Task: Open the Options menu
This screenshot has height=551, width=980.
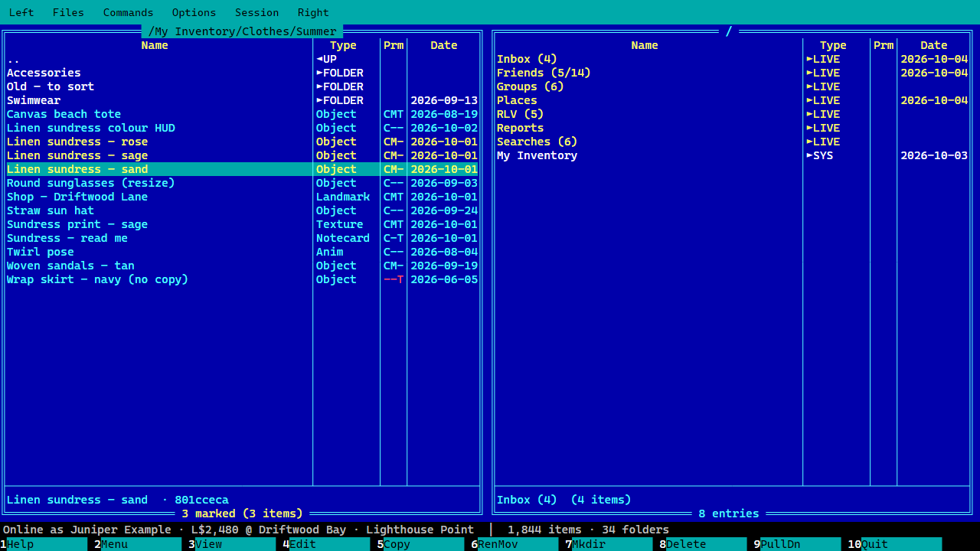Action: click(x=194, y=12)
